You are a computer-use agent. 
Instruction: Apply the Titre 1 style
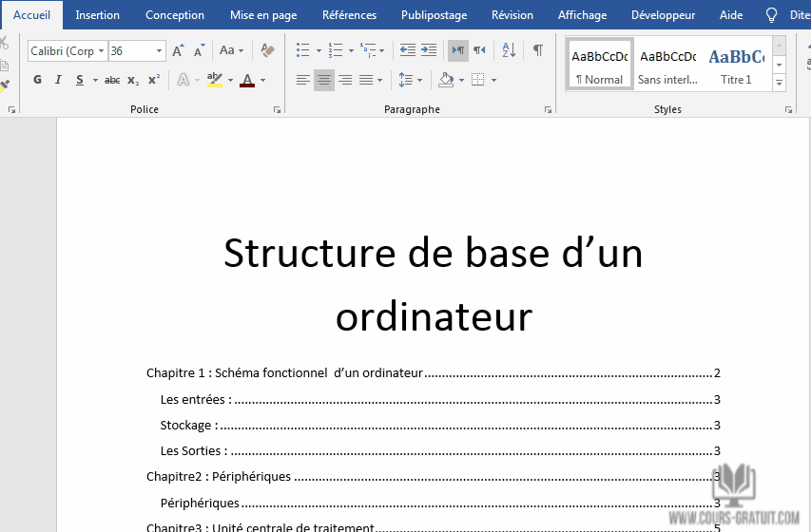tap(736, 65)
